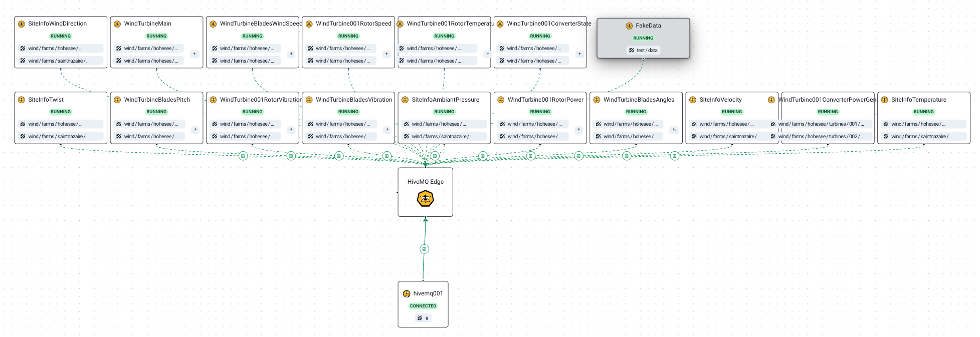Click the # topic pill in hivemq001
Image resolution: width=980 pixels, height=337 pixels.
423,318
